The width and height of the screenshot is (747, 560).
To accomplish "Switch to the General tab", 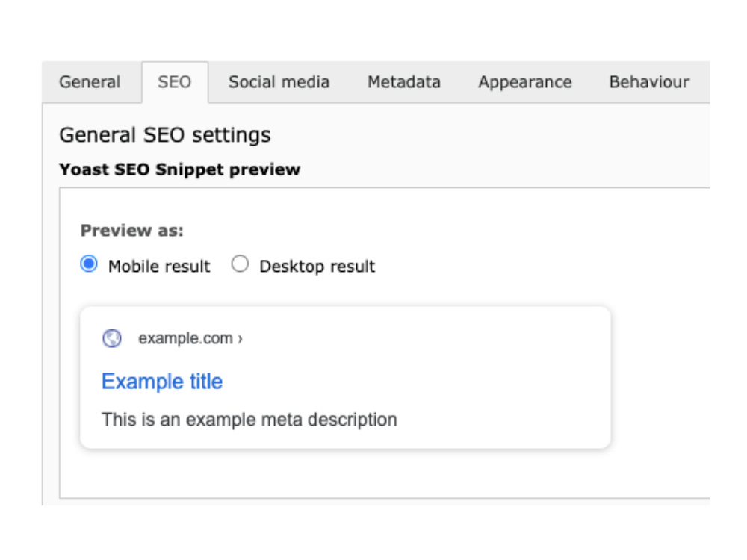I will 90,82.
